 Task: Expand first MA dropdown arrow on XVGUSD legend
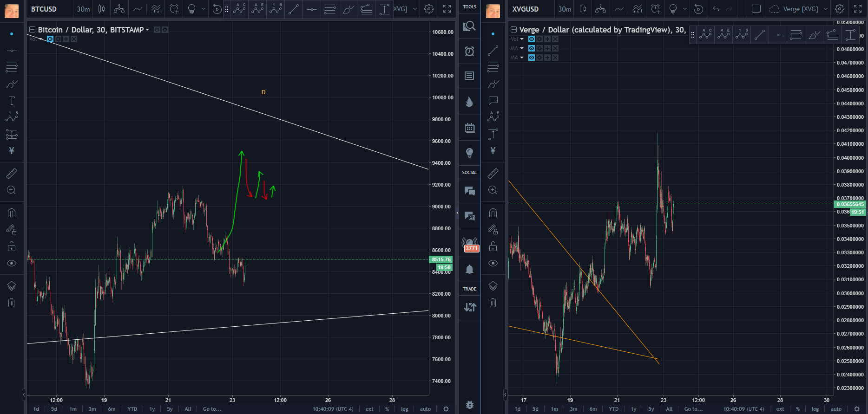click(x=522, y=48)
